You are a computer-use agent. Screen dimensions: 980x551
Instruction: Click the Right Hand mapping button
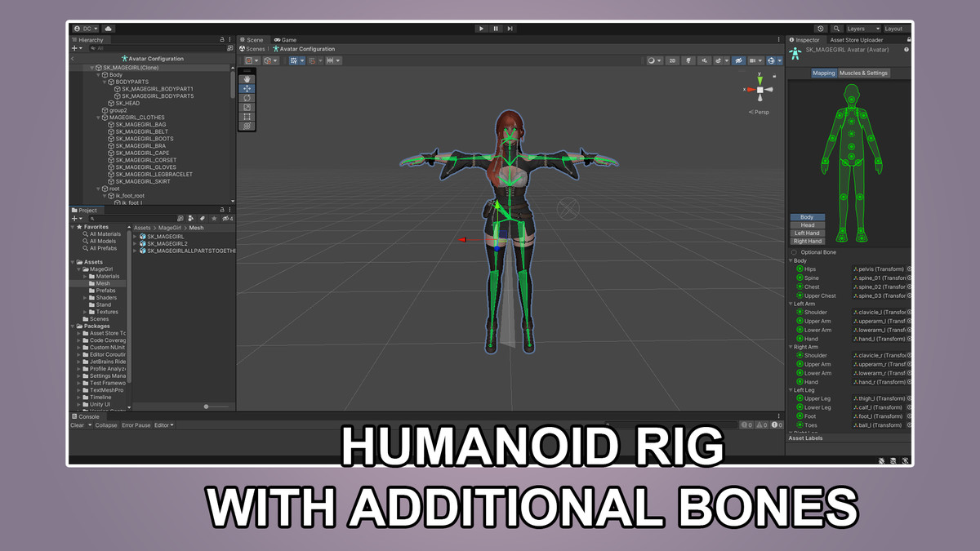point(808,241)
